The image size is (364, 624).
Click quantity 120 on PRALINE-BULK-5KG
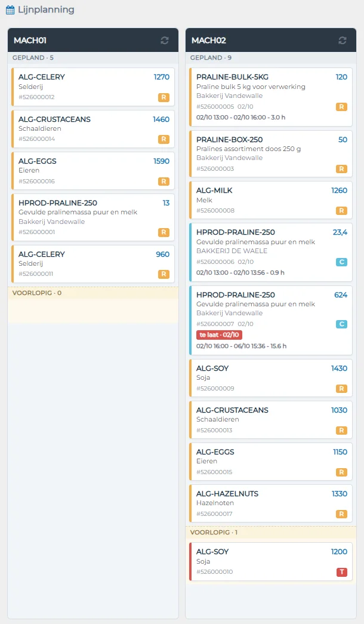[341, 77]
